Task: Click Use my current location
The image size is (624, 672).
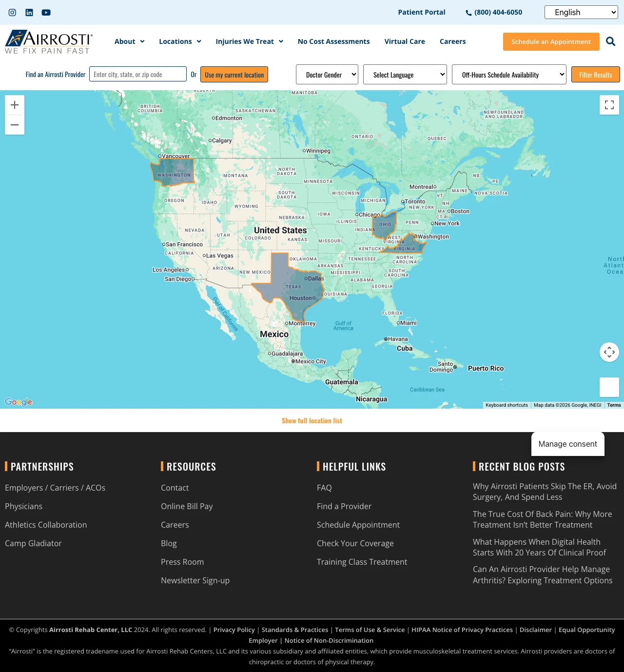Action: tap(234, 75)
